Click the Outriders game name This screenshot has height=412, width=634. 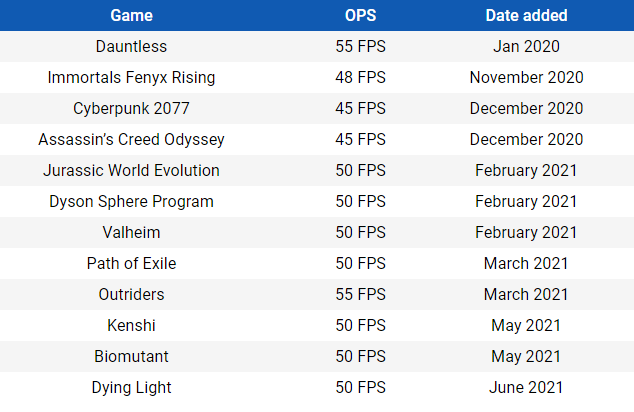(131, 294)
